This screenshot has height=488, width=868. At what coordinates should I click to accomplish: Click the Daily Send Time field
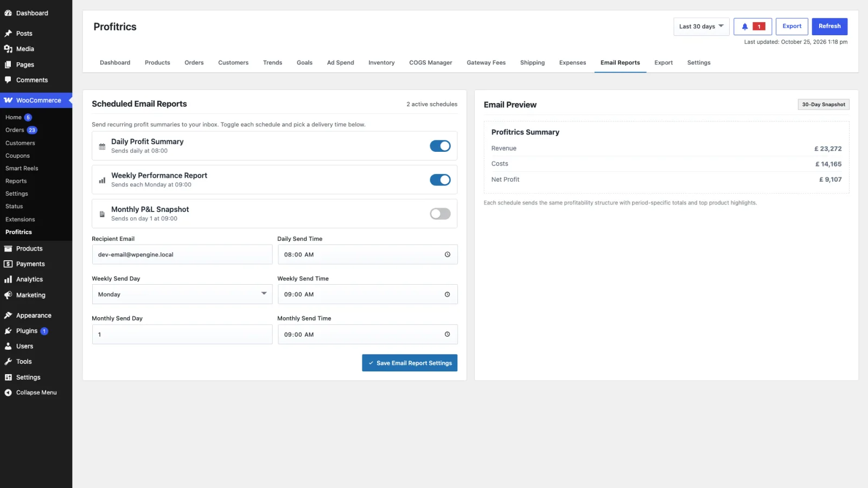coord(368,254)
